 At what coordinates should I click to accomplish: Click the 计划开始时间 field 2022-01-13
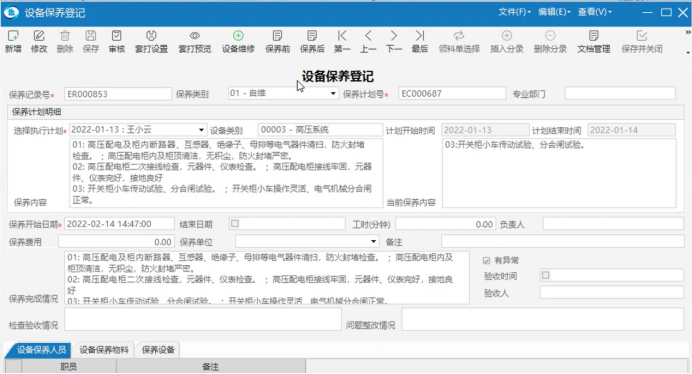(485, 130)
